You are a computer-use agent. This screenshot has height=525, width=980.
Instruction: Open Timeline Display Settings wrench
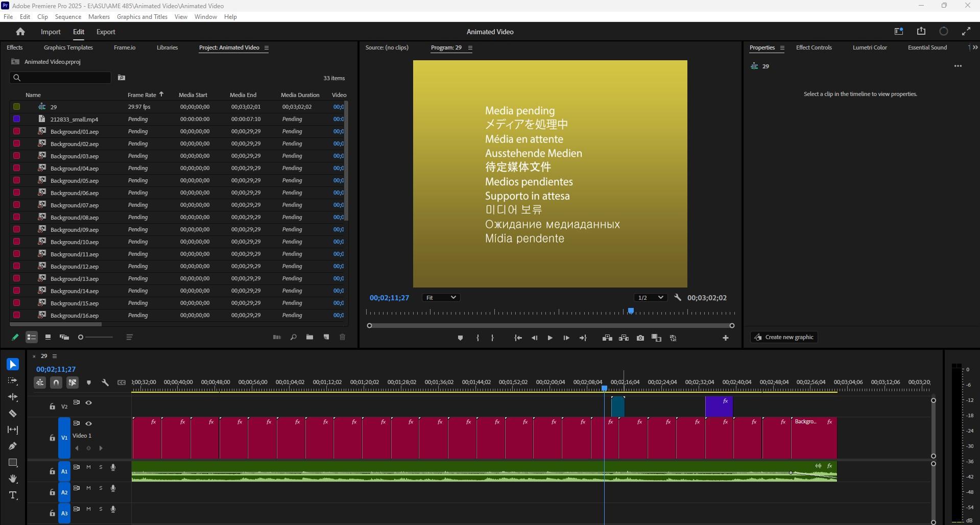tap(105, 382)
